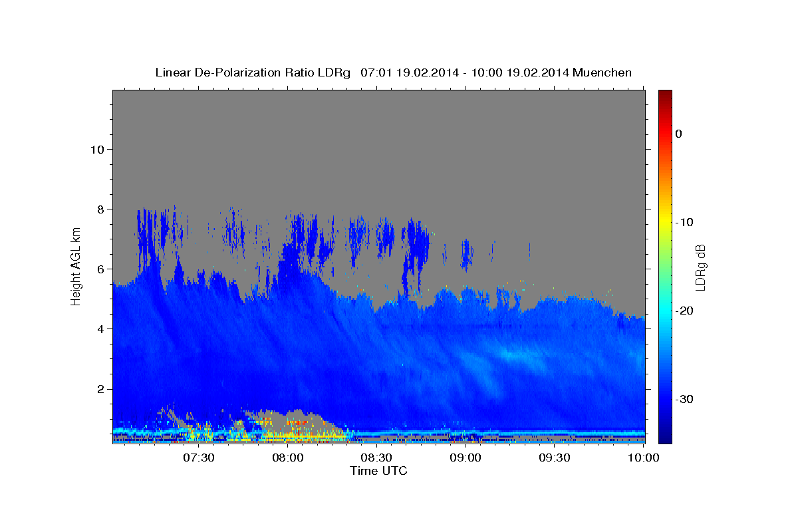The width and height of the screenshot is (798, 532).
Task: Click the colorbar value -10
Action: pos(685,222)
